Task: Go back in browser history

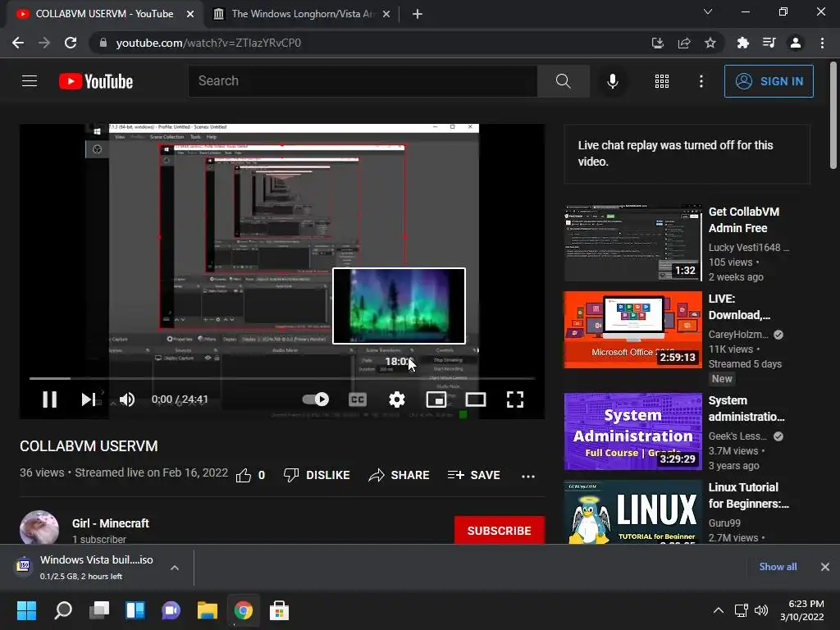Action: click(x=18, y=43)
